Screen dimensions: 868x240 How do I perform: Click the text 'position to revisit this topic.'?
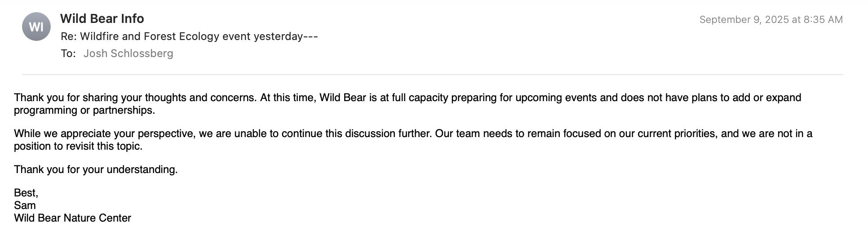point(78,146)
